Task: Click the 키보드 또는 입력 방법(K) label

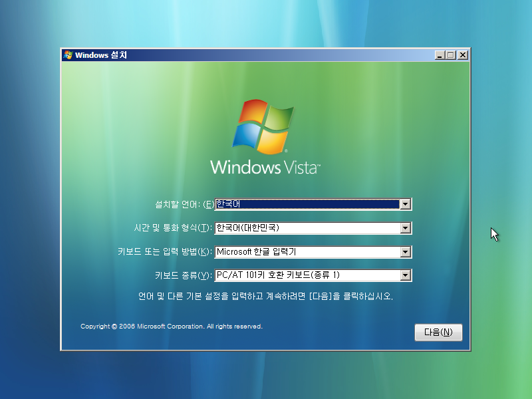Action: coord(165,251)
